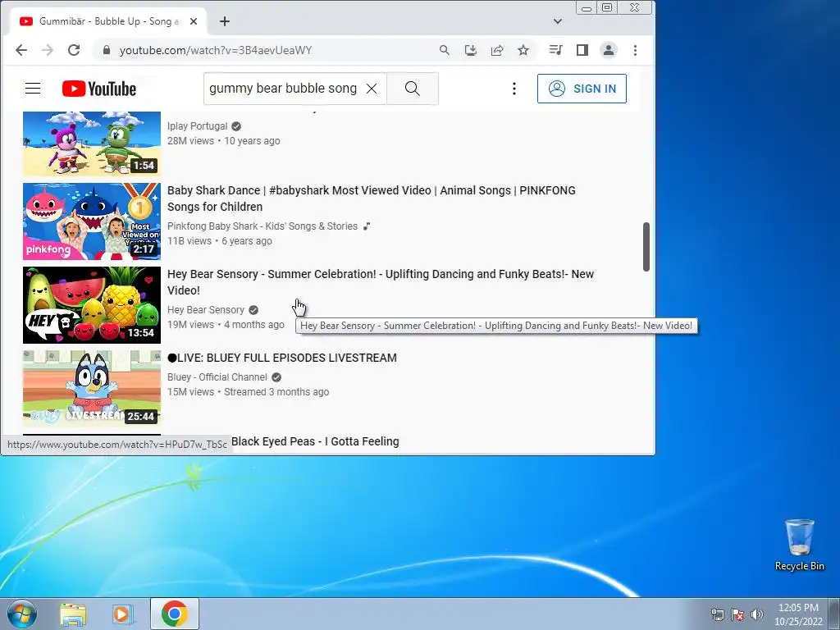The height and width of the screenshot is (630, 840).
Task: Open the Bluey livestream thumbnail
Action: (92, 388)
